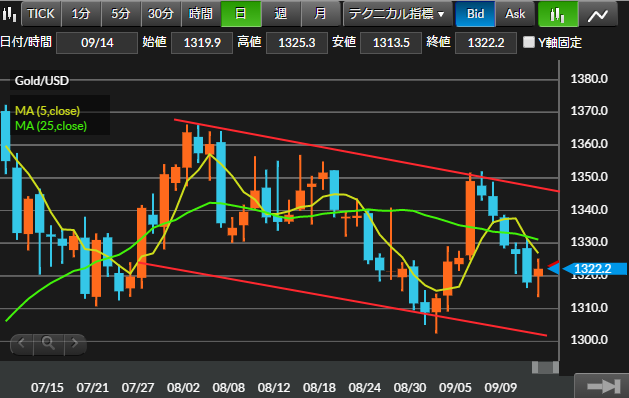Click the 09/09 date axis label
The image size is (629, 398).
tap(501, 388)
